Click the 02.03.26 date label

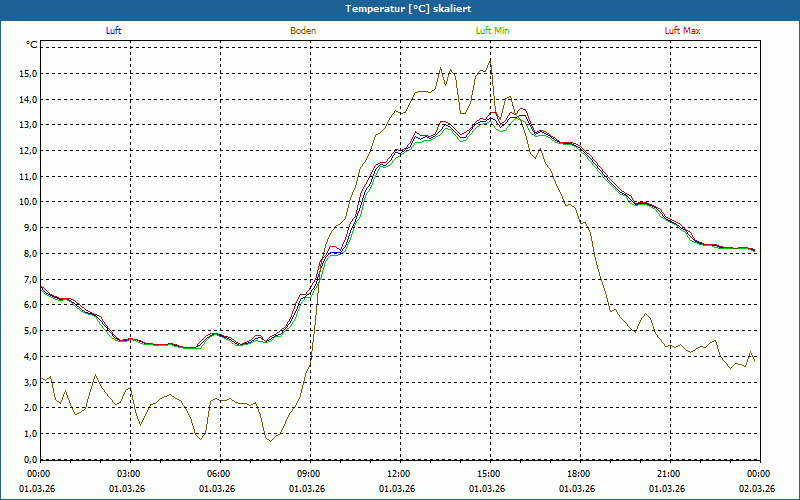point(756,489)
